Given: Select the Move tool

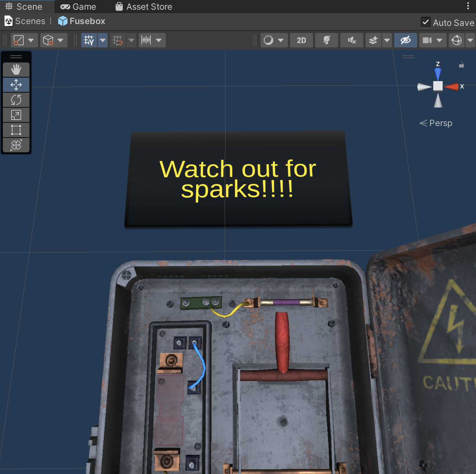Looking at the screenshot, I should pos(16,85).
